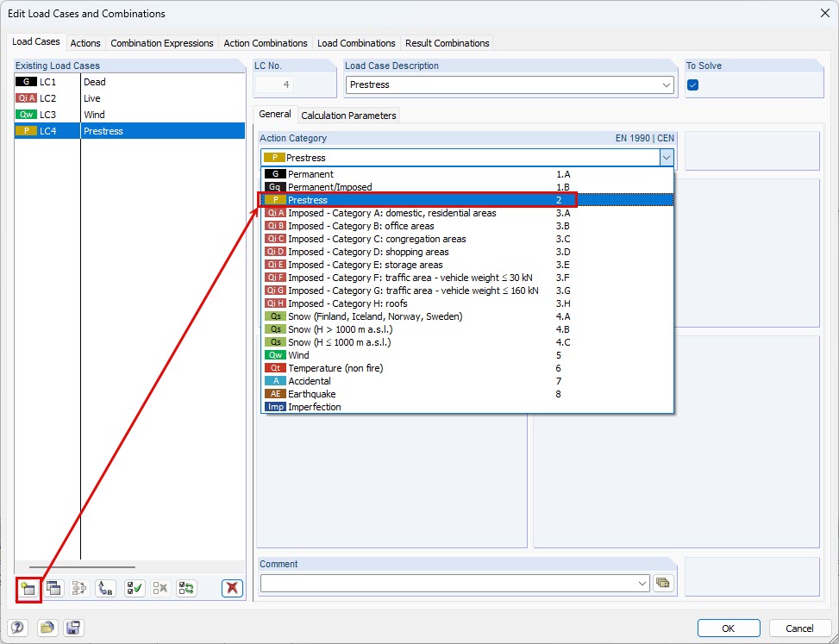The image size is (839, 644).
Task: Choose Imposed - Category F traffic area ≤ 30 kN
Action: (x=467, y=278)
